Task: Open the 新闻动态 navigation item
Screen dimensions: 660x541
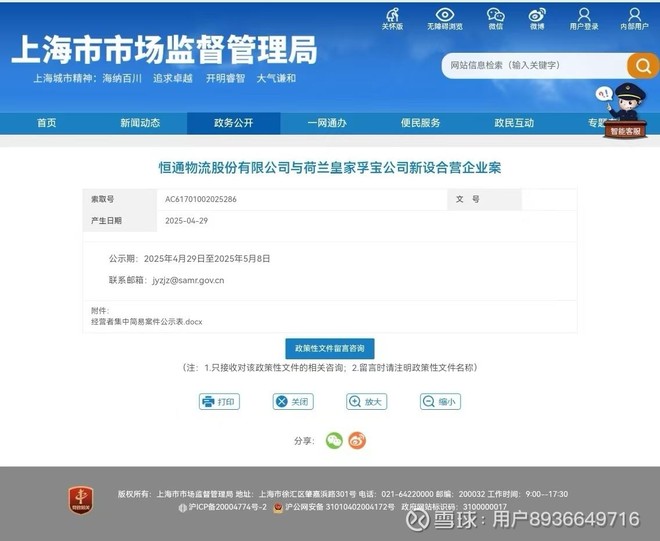Action: tap(140, 123)
